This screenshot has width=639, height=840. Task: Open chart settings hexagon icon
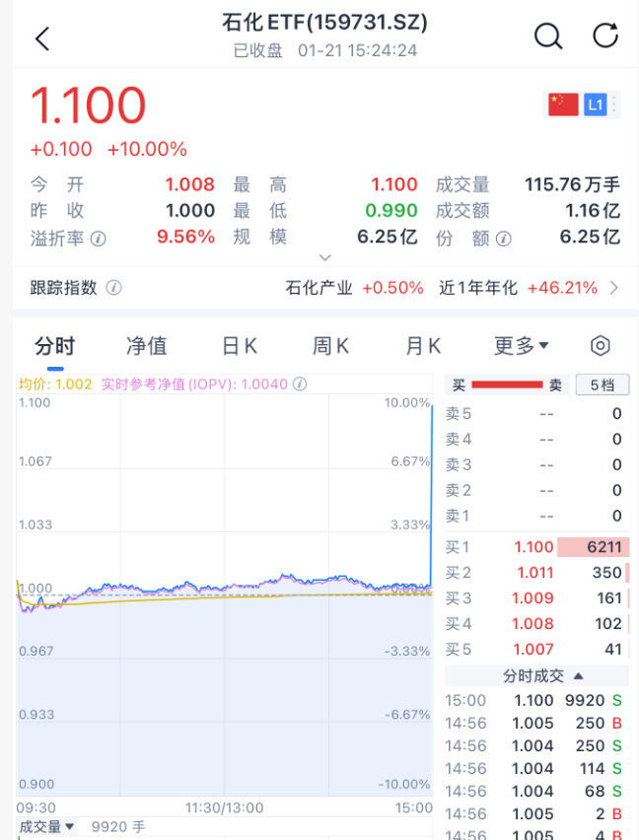601,346
